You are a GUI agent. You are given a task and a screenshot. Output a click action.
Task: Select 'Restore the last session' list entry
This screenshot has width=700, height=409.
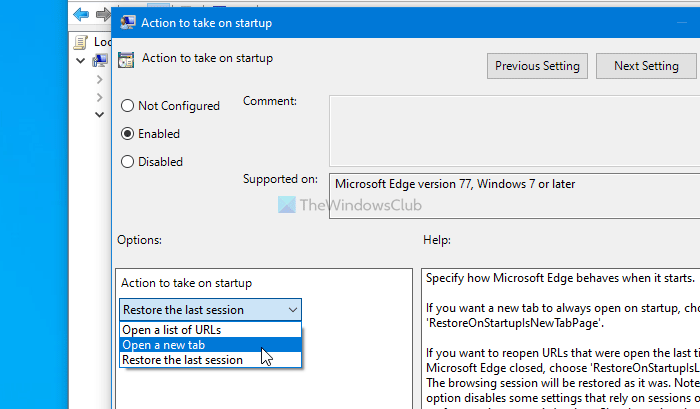(x=182, y=360)
